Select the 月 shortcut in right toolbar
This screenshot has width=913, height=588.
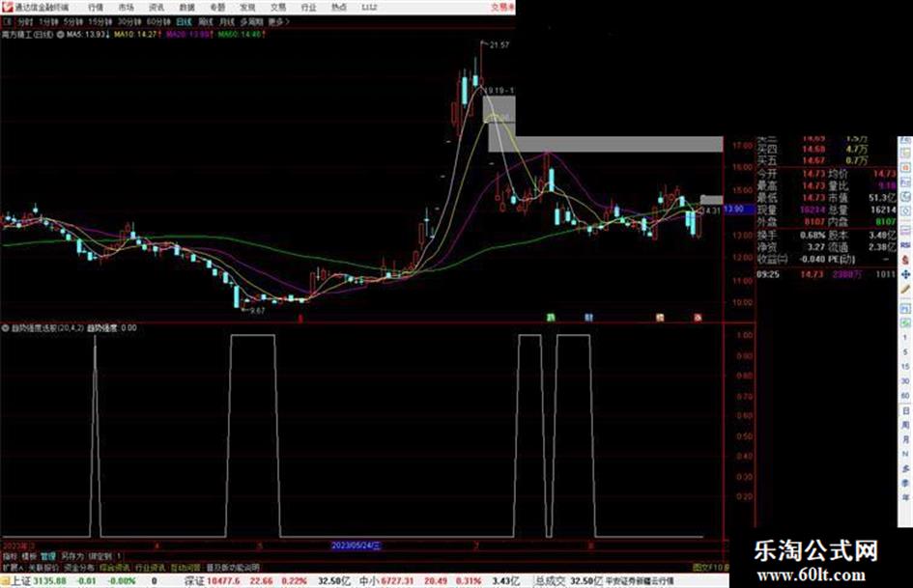pyautogui.click(x=905, y=439)
